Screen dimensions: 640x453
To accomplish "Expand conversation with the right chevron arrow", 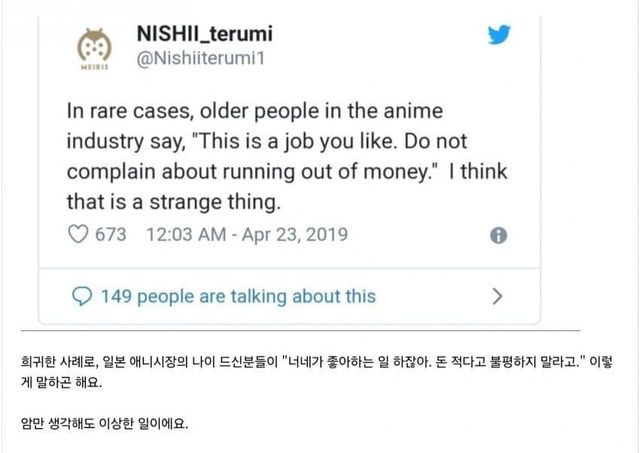I will 498,296.
